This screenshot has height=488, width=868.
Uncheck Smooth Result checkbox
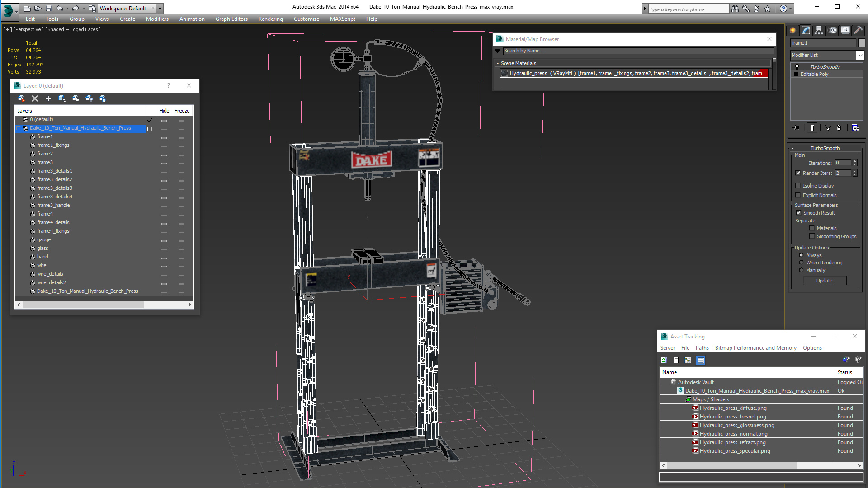(x=798, y=213)
